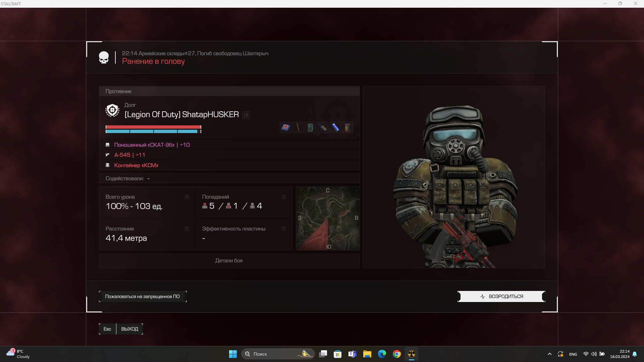Viewport: 644px width, 362px height.
Task: Open Microsoft Teams from taskbar
Action: [x=353, y=354]
